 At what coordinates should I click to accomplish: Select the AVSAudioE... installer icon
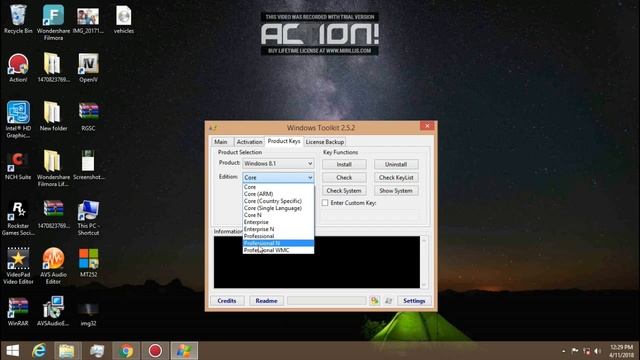53,311
